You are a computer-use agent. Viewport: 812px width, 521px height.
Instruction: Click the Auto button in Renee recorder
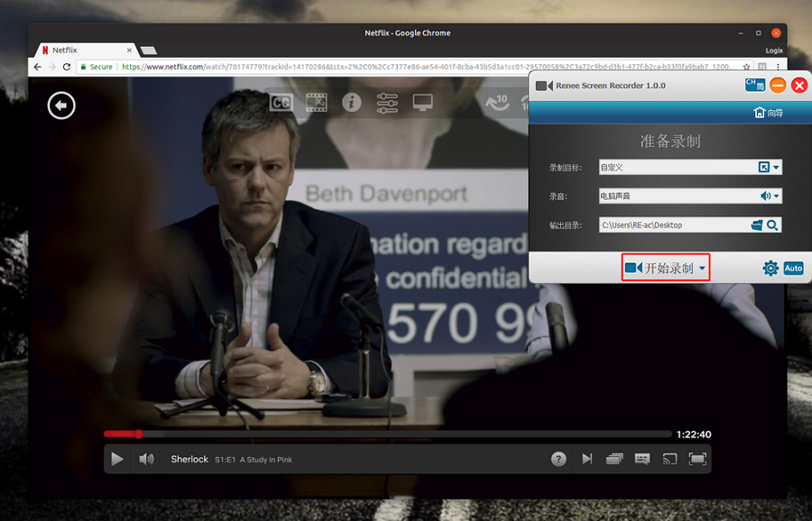coord(793,268)
